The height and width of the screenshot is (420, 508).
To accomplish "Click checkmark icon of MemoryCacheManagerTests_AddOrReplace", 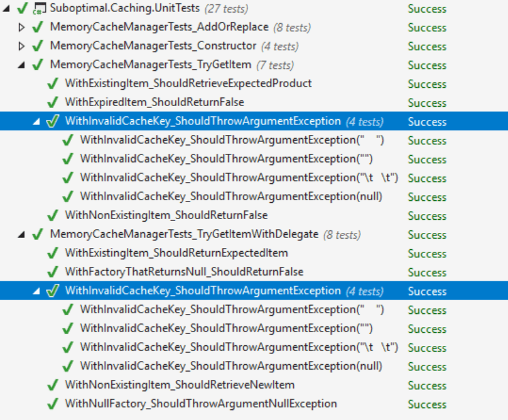I will coord(38,27).
